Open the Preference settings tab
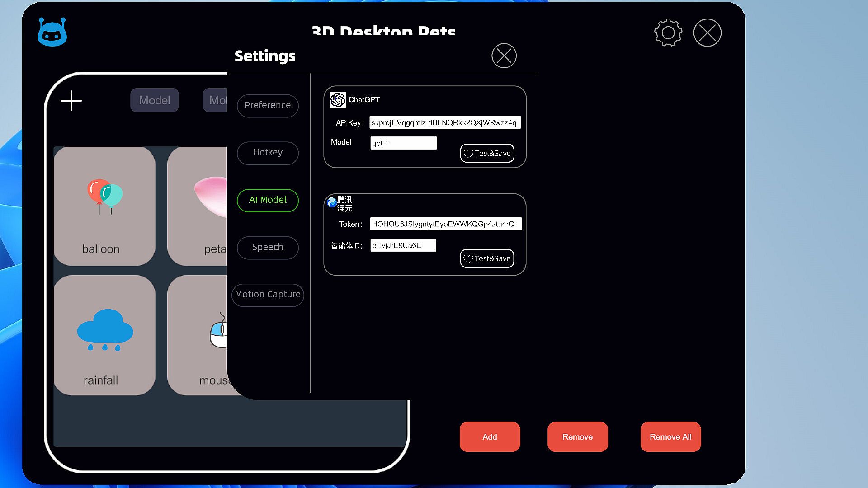The height and width of the screenshot is (488, 868). coord(268,105)
